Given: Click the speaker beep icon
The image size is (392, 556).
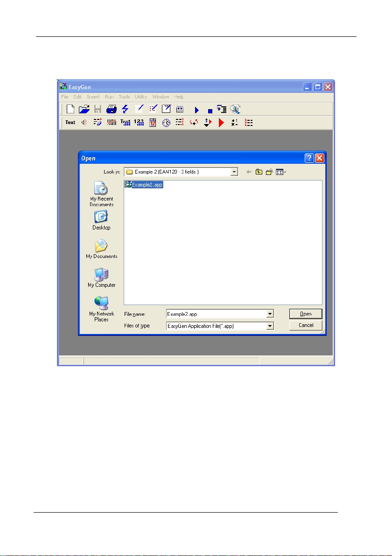Looking at the screenshot, I should tap(84, 122).
